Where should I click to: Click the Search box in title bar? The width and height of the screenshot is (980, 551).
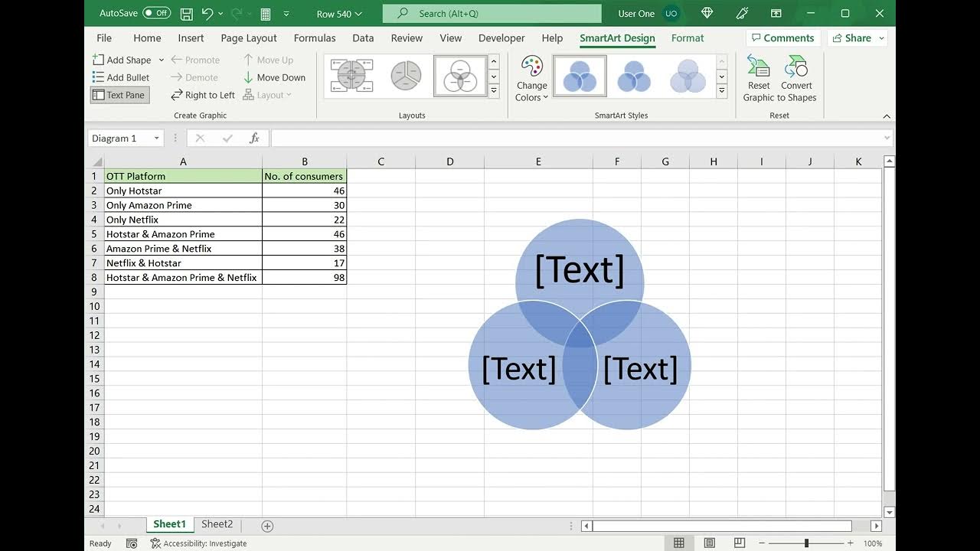click(x=492, y=13)
